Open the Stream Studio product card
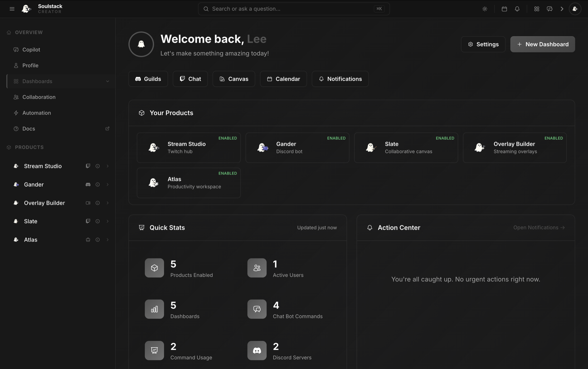The width and height of the screenshot is (588, 369). 189,148
